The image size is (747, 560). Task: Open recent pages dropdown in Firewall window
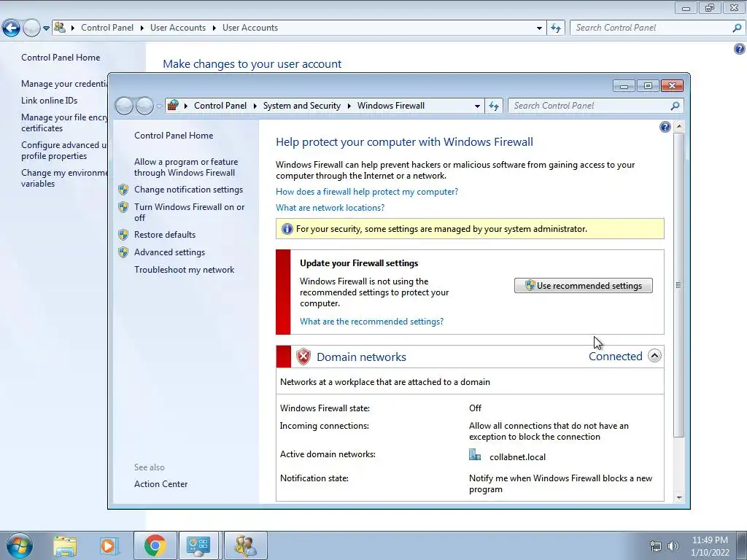159,106
